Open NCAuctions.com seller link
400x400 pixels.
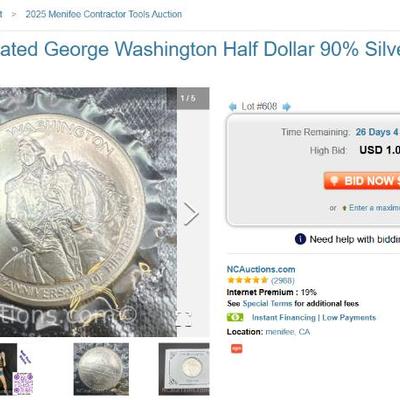(x=261, y=269)
